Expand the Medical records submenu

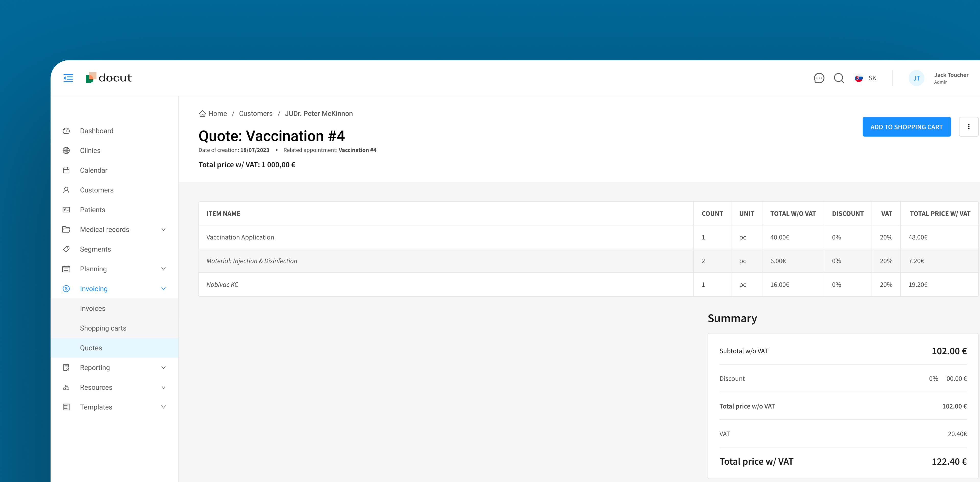pos(163,230)
